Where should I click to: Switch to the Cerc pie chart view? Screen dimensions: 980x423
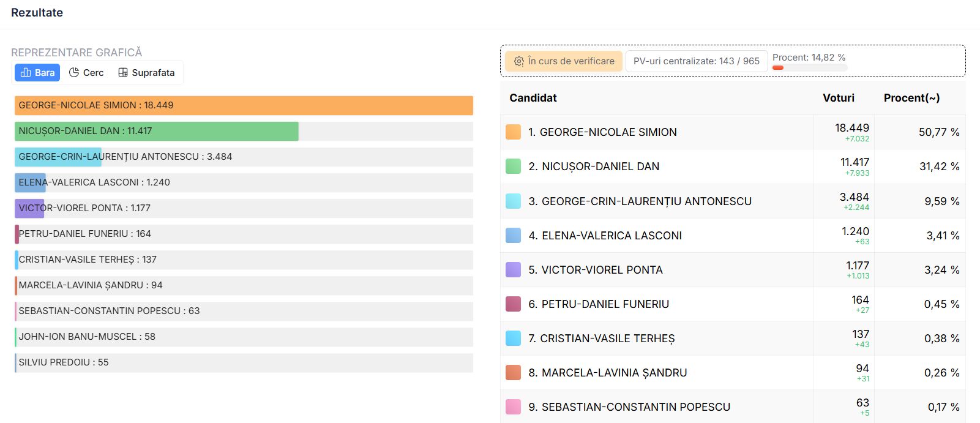(x=86, y=72)
